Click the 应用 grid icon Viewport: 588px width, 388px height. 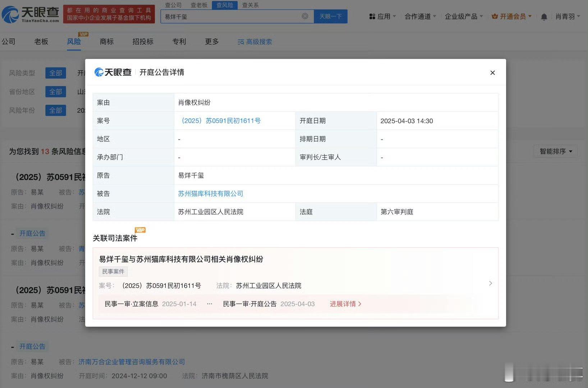[372, 17]
